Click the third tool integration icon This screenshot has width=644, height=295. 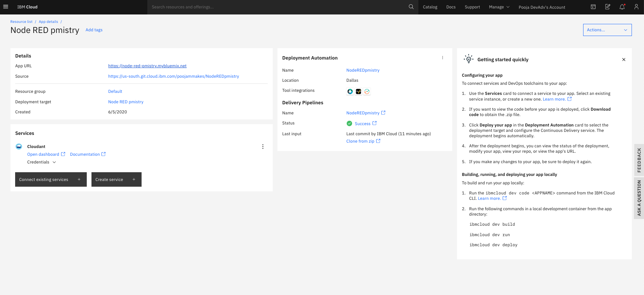pos(367,91)
